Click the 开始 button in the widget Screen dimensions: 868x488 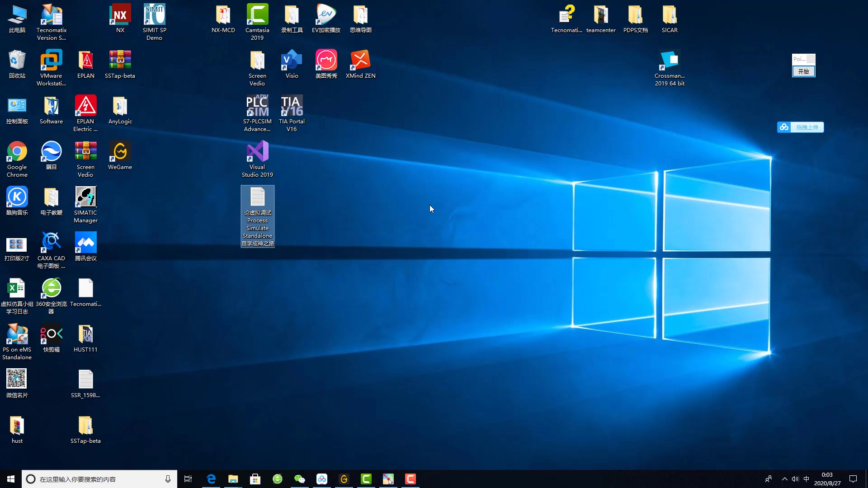(x=803, y=71)
